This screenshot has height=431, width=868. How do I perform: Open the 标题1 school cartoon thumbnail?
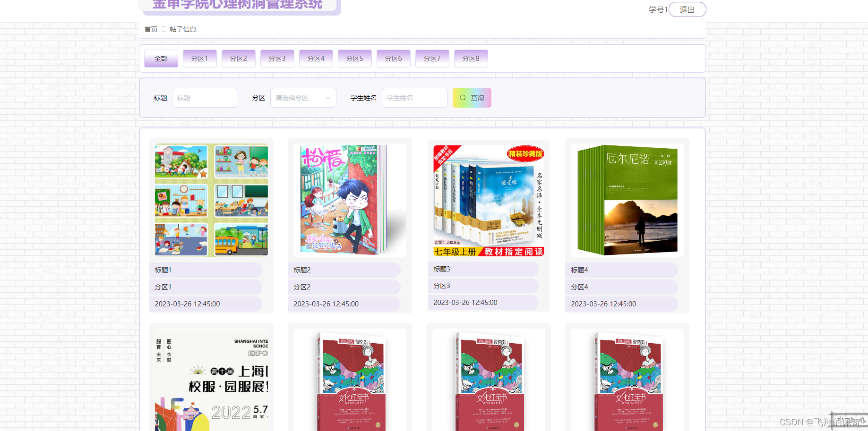click(211, 200)
